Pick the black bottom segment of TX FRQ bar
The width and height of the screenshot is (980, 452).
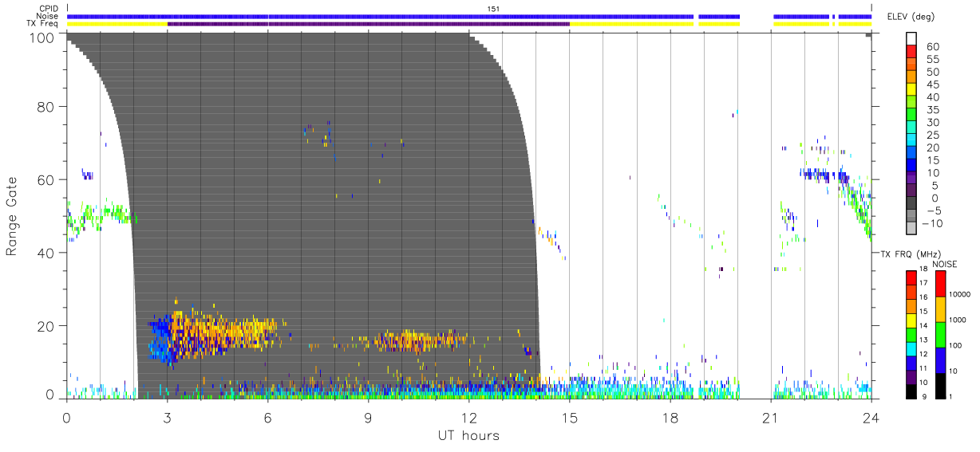[911, 390]
